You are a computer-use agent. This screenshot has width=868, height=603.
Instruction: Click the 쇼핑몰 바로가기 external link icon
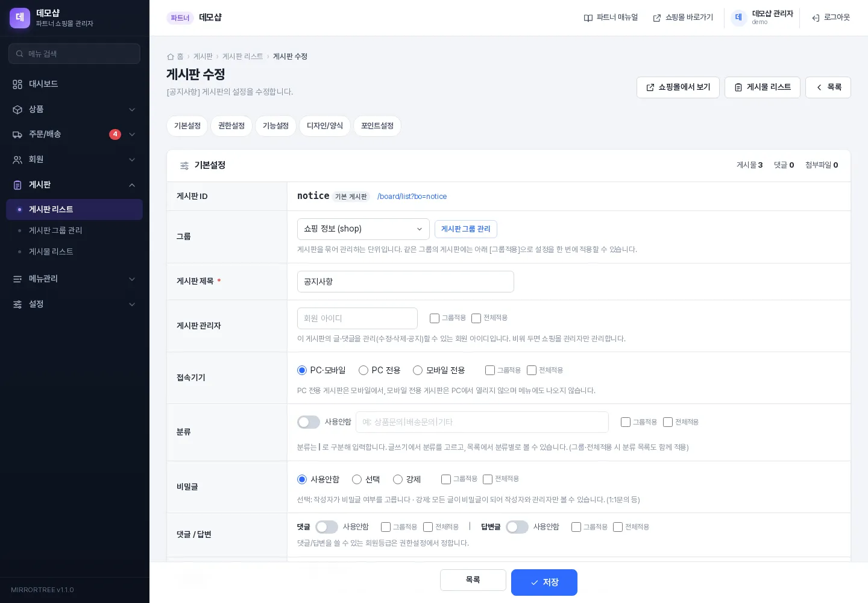click(x=657, y=18)
